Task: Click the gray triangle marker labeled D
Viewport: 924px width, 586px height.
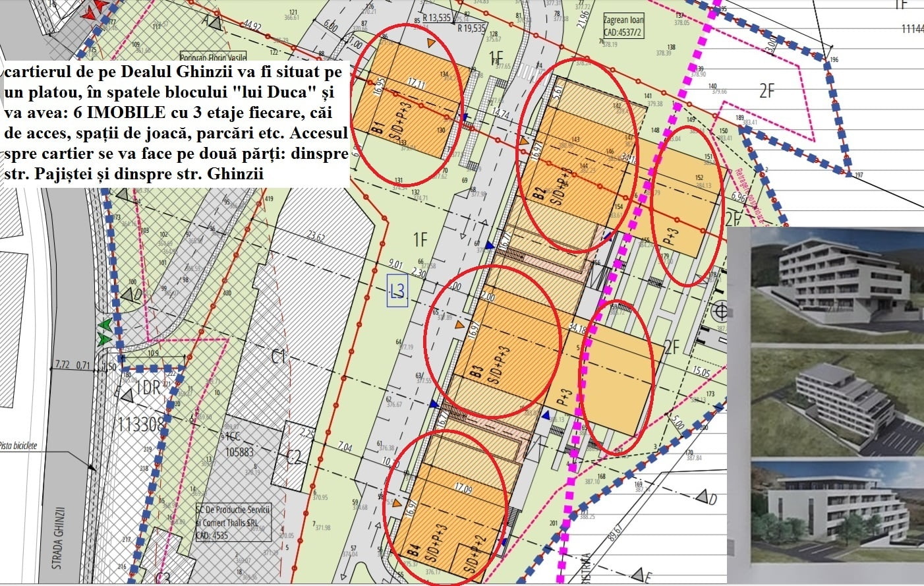Action: coord(706,496)
